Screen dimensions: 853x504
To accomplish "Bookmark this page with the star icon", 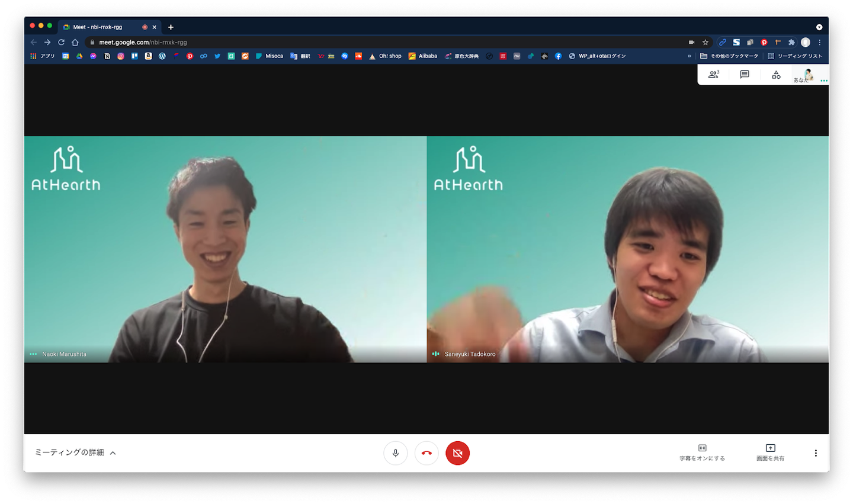I will coord(706,42).
